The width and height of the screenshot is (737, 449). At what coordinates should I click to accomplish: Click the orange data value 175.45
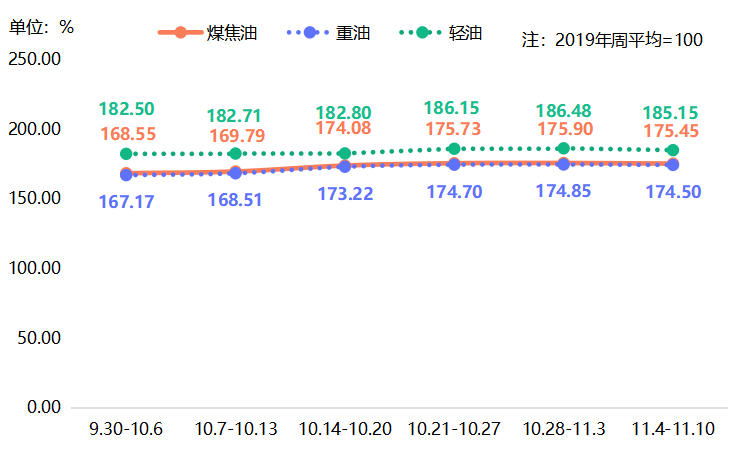671,131
